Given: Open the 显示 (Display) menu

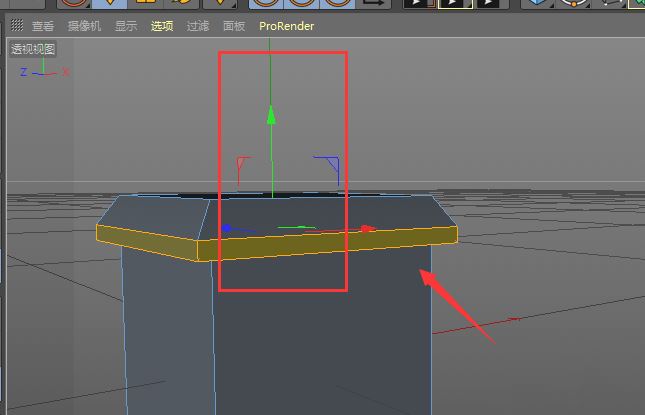Looking at the screenshot, I should click(126, 26).
